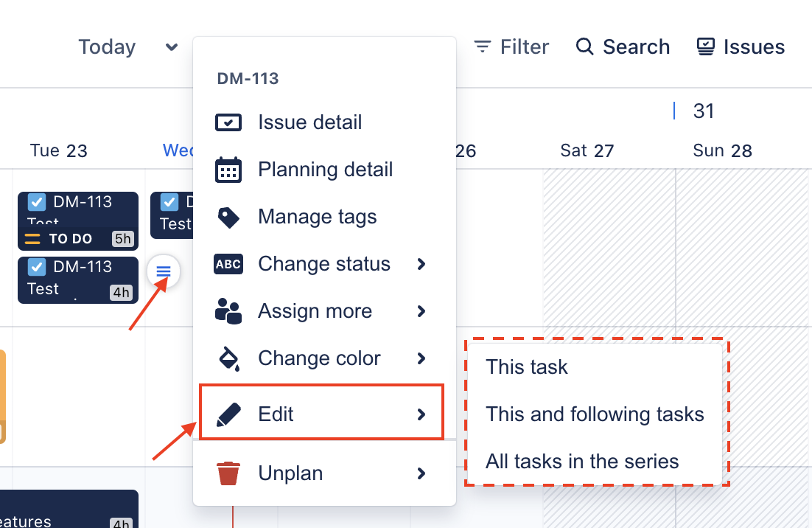Screen dimensions: 812x528
Task: Open the Issues panel button
Action: point(741,47)
